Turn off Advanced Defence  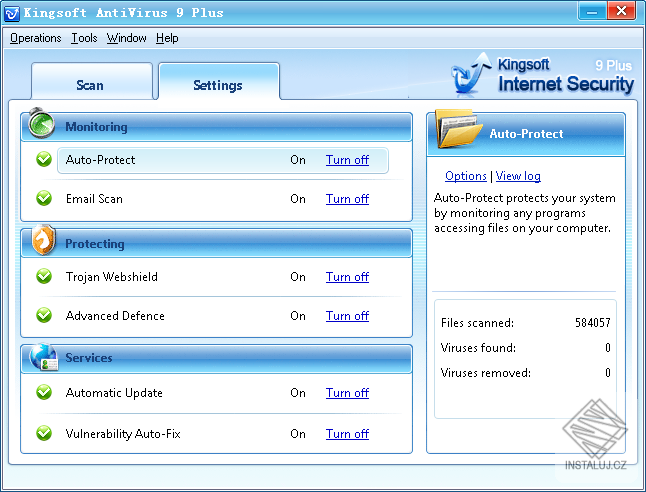coord(347,316)
